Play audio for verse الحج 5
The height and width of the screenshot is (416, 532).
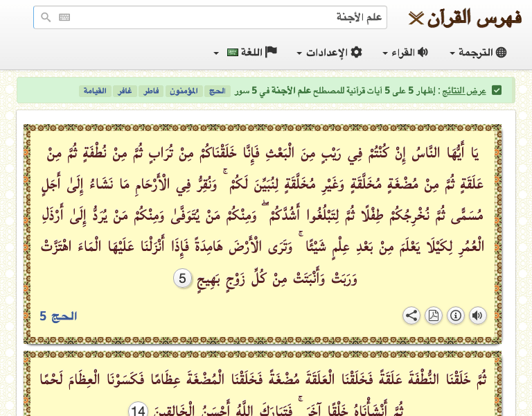[478, 315]
